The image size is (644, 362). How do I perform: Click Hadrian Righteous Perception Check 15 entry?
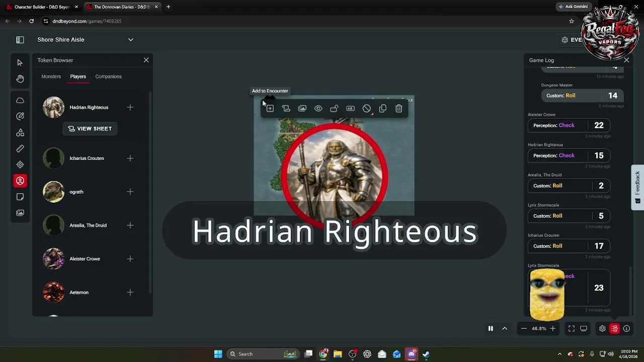pyautogui.click(x=569, y=156)
